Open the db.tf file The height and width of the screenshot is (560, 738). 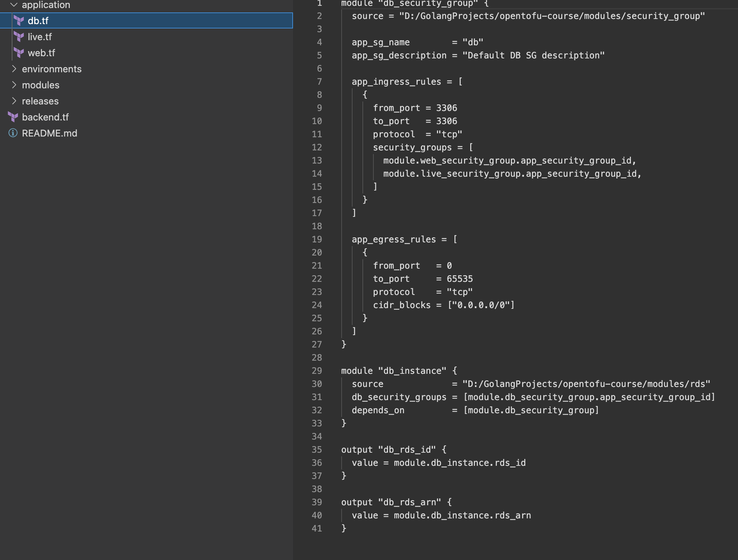[146, 21]
